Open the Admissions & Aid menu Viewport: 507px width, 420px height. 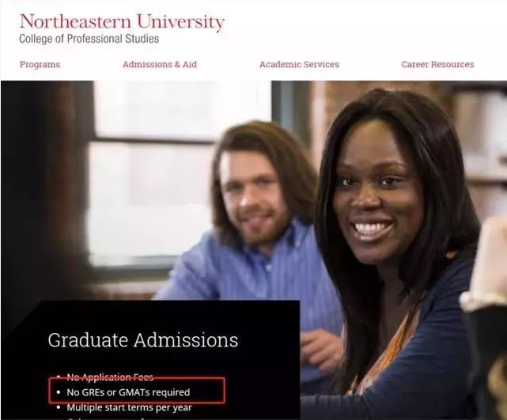(160, 64)
